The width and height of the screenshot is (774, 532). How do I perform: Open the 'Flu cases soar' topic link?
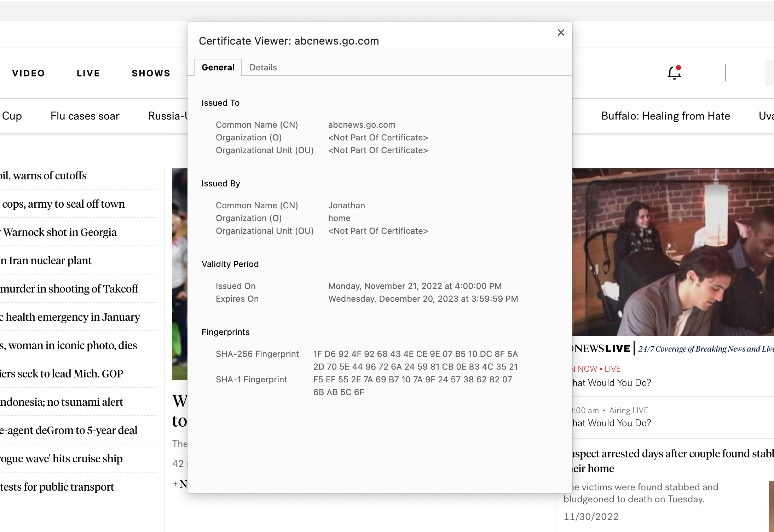pos(85,116)
